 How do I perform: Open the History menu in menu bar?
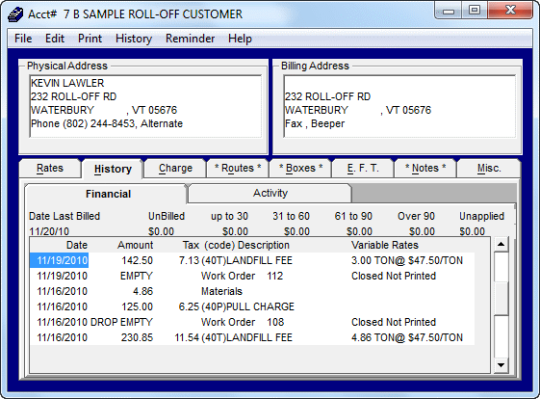(134, 38)
